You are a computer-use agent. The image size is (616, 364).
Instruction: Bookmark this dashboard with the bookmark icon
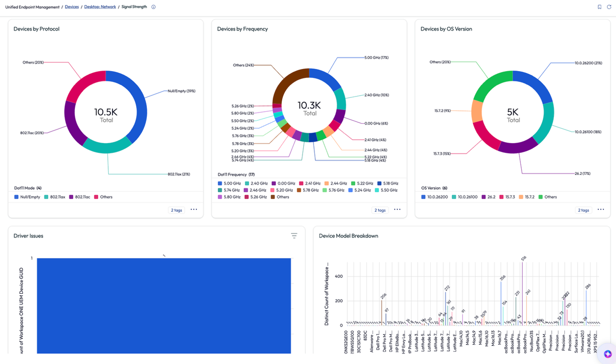tap(599, 7)
